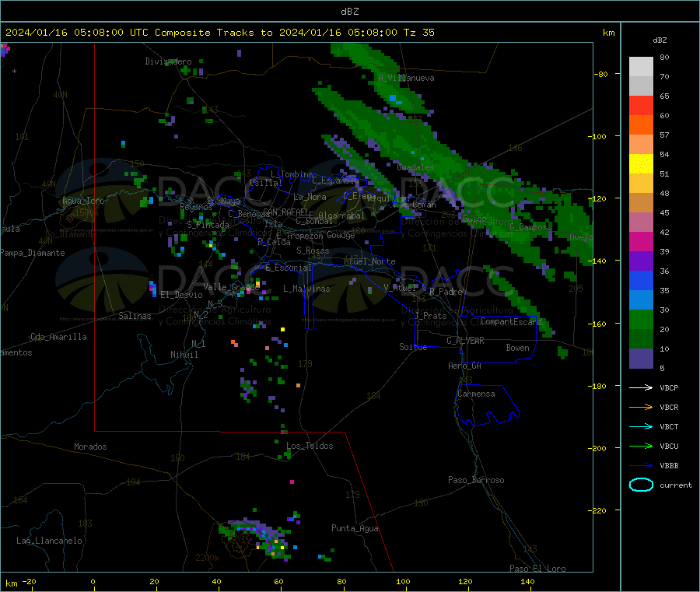Click the blue VBBB arrow legend icon
This screenshot has width=700, height=592.
pyautogui.click(x=641, y=466)
